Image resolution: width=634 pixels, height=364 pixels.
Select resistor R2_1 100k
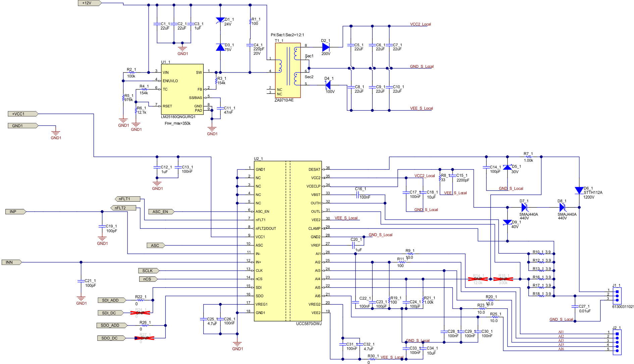point(131,72)
